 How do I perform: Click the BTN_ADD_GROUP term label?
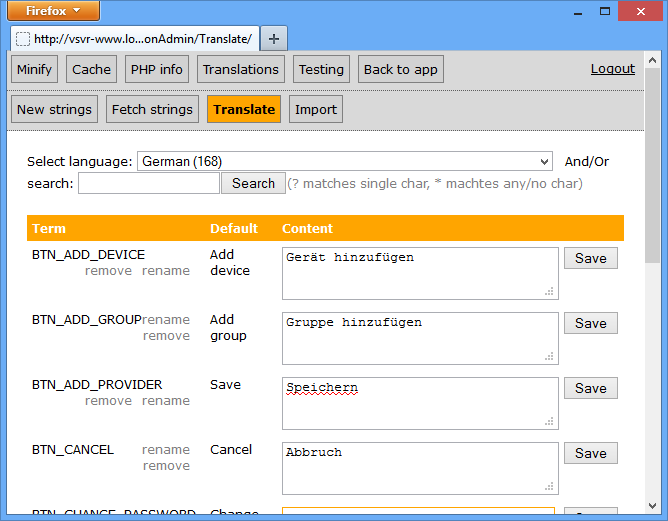tap(86, 320)
